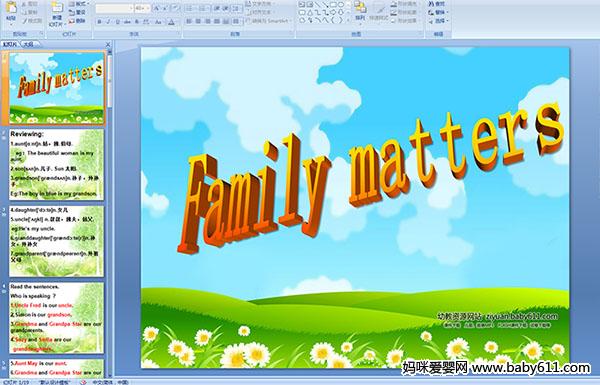This screenshot has width=600, height=385.
Task: Open the font name dropdown arrow
Action: (131, 8)
